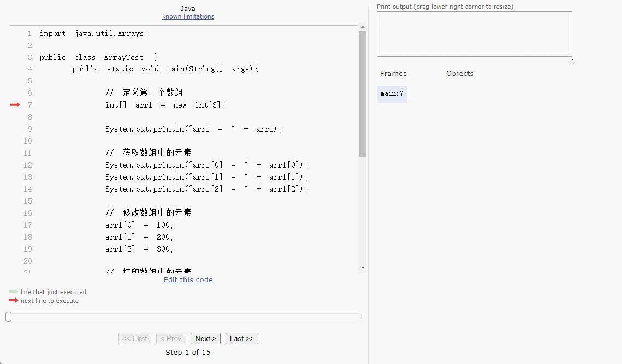Click the Frames column header

(393, 74)
